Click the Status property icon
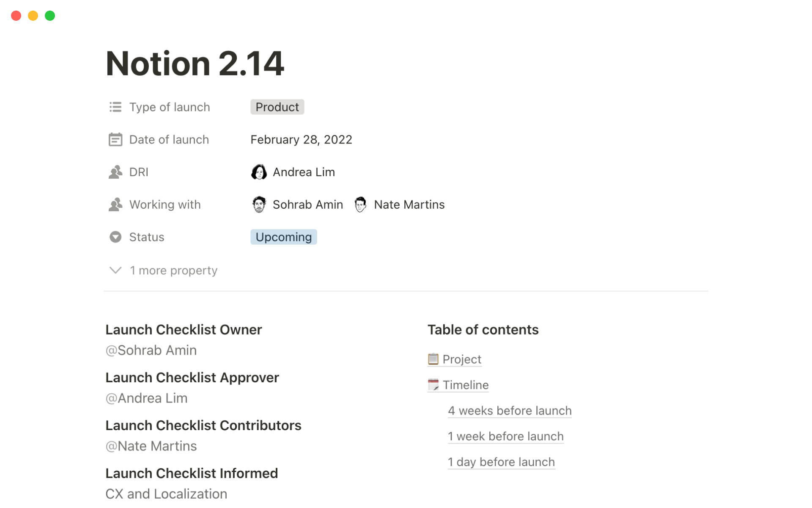 (115, 237)
